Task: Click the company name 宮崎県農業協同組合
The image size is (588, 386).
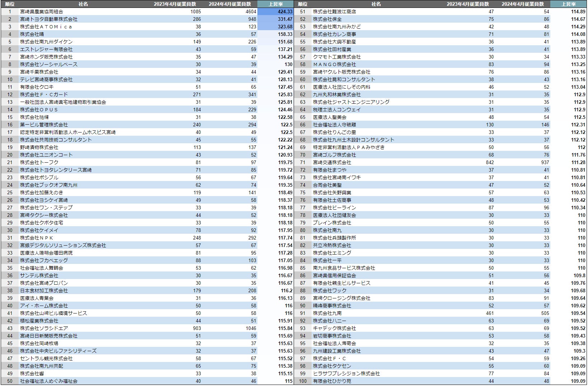Action: click(42, 11)
